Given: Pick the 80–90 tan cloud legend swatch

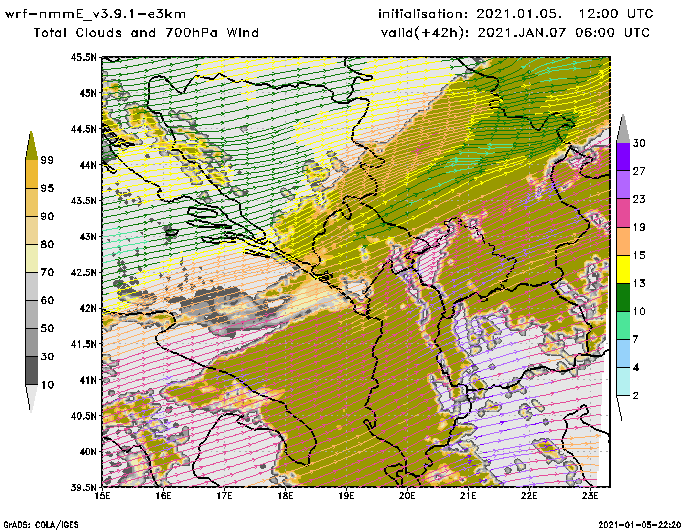Looking at the screenshot, I should [31, 230].
